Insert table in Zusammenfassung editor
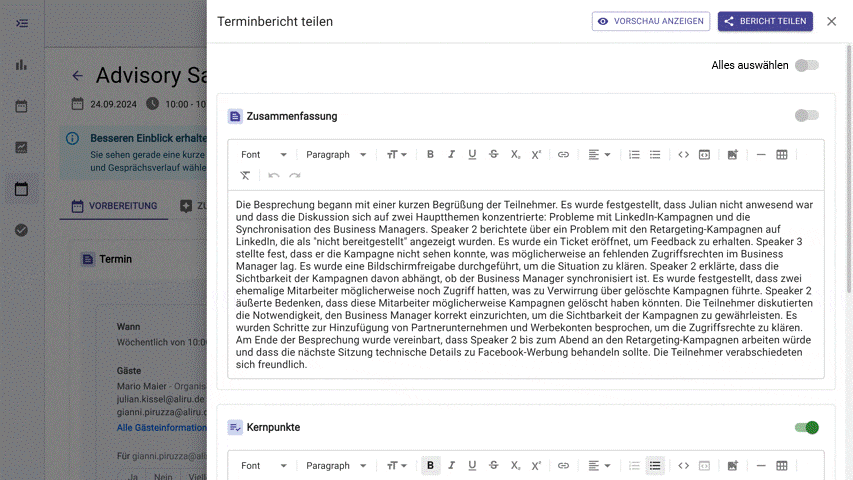This screenshot has width=853, height=480. click(x=782, y=155)
